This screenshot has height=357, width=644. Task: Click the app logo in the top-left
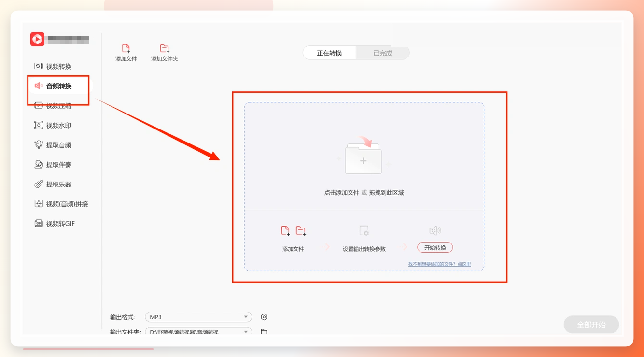[37, 39]
